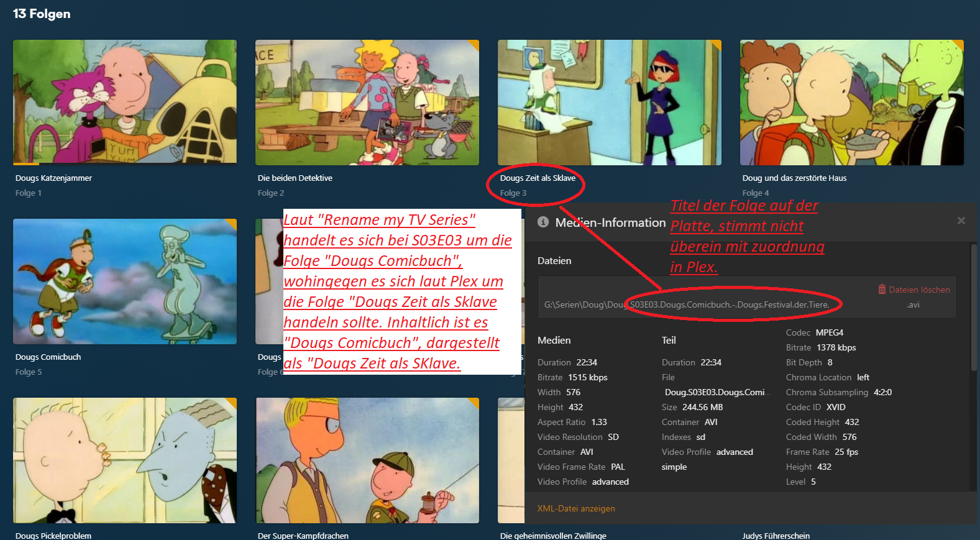980x540 pixels.
Task: Open the XML-Datei anzeigen link
Action: 576,508
